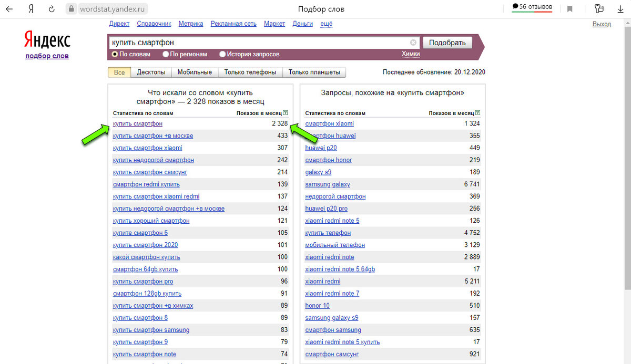Image resolution: width=631 pixels, height=364 pixels.
Task: Open the мобильный телефон similar query
Action: [x=335, y=245]
